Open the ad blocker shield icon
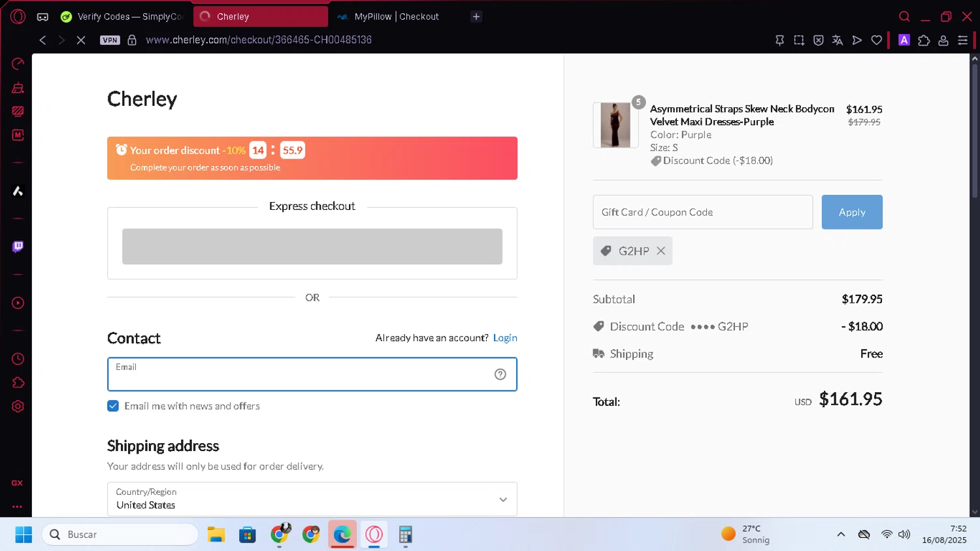This screenshot has height=551, width=980. [x=819, y=40]
